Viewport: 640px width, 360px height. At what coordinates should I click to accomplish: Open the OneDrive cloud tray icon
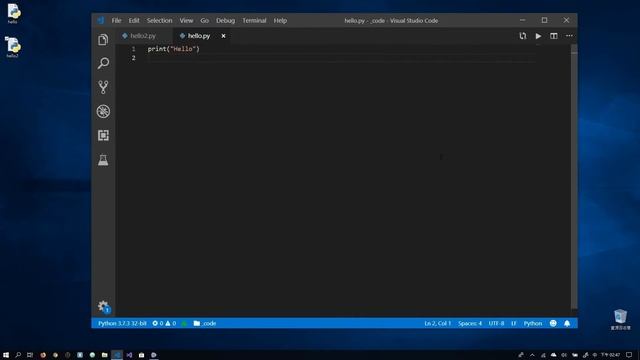(553, 355)
